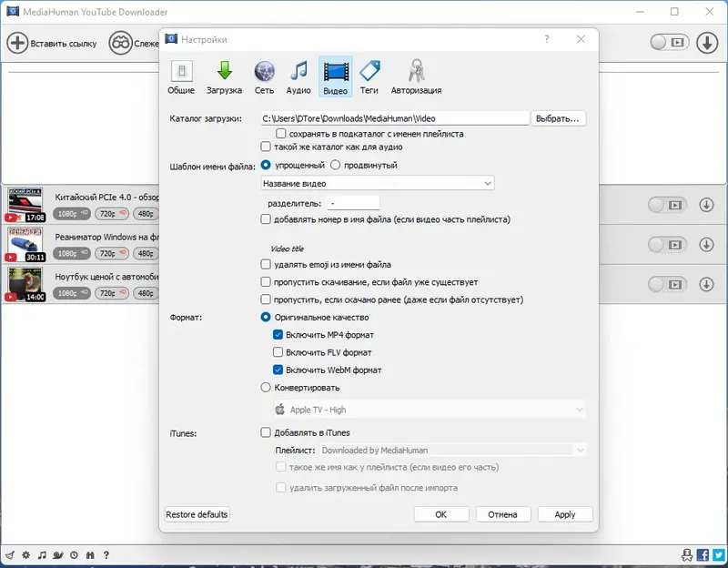Image resolution: width=728 pixels, height=568 pixels.
Task: Click the question mark help icon in the status bar
Action: click(106, 555)
